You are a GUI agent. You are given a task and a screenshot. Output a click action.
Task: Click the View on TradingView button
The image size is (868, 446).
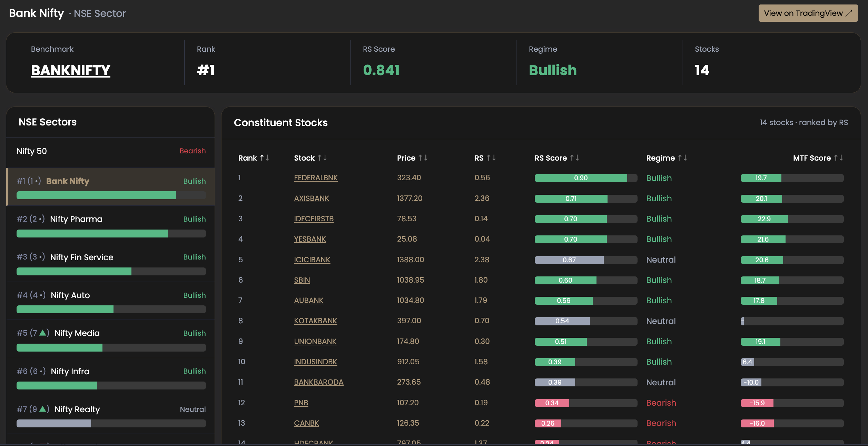[808, 13]
